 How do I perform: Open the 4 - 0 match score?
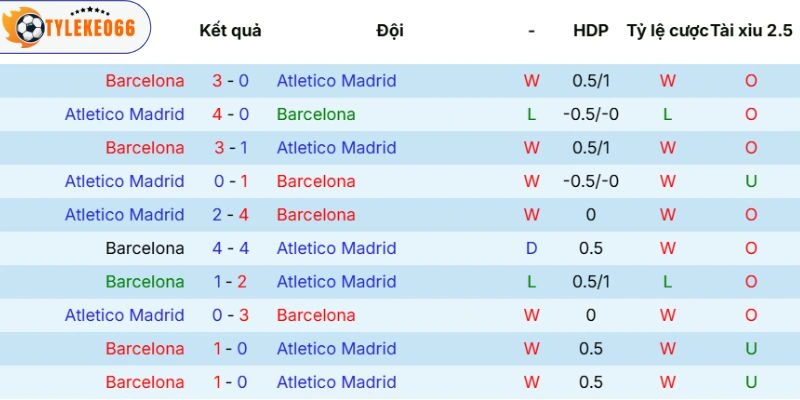coord(230,114)
